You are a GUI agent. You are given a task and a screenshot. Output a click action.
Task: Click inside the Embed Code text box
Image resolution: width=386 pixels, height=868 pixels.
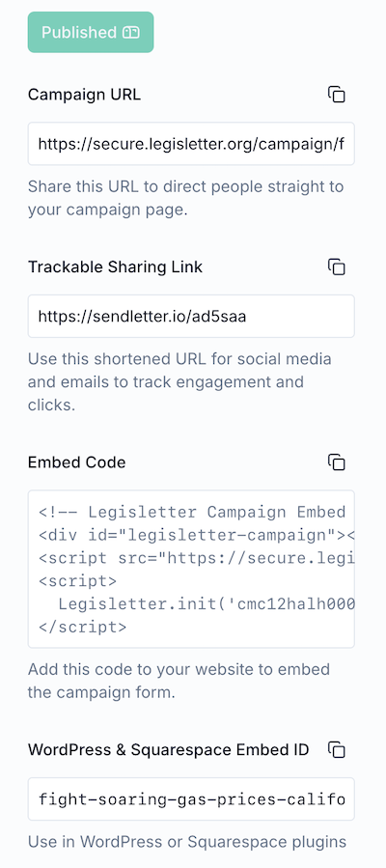click(191, 569)
